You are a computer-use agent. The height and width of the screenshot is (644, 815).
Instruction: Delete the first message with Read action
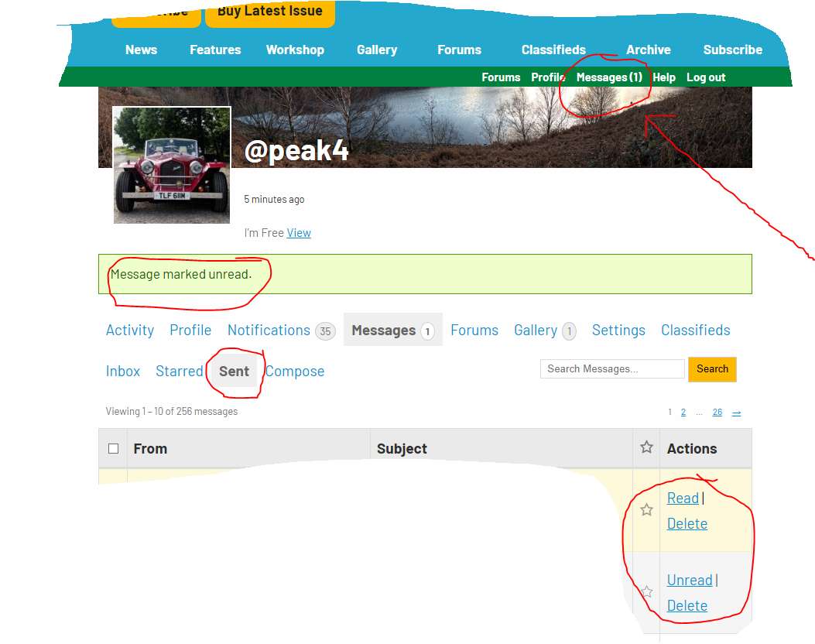[x=687, y=523]
